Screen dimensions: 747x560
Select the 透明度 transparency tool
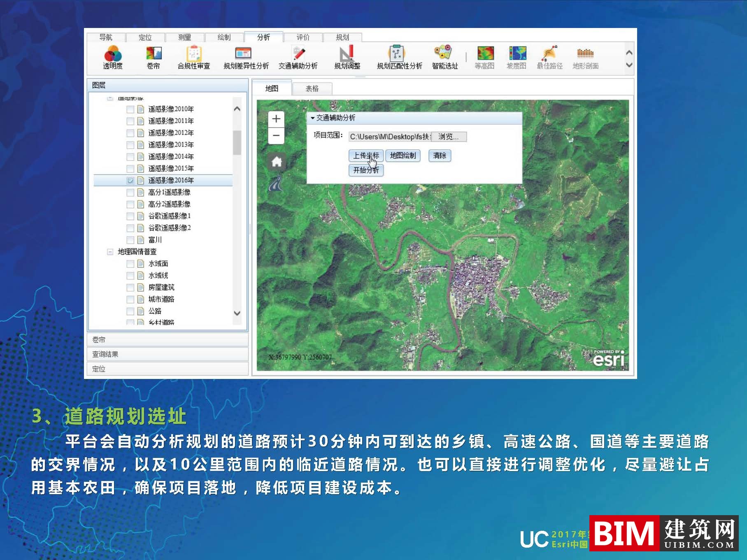click(114, 58)
